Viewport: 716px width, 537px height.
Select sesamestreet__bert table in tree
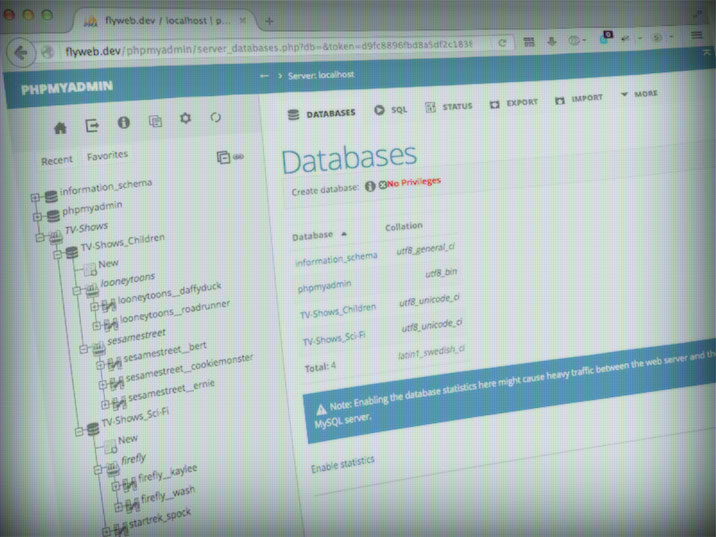[x=165, y=352]
